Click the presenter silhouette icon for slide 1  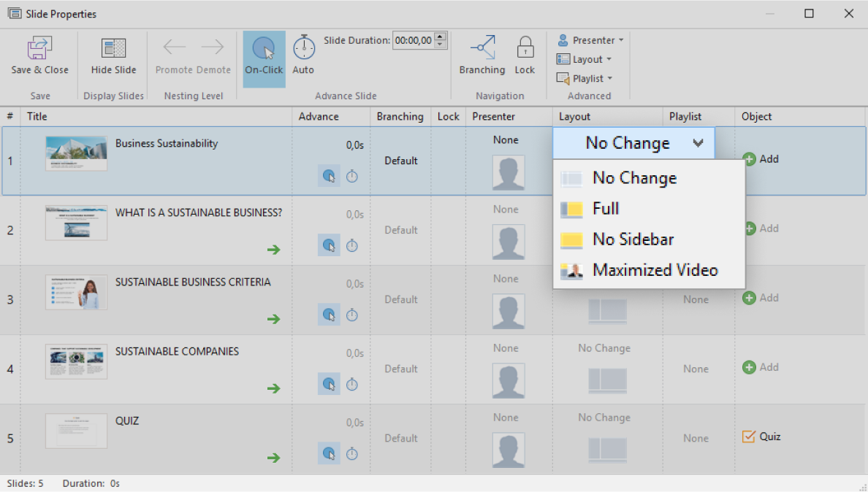(509, 173)
